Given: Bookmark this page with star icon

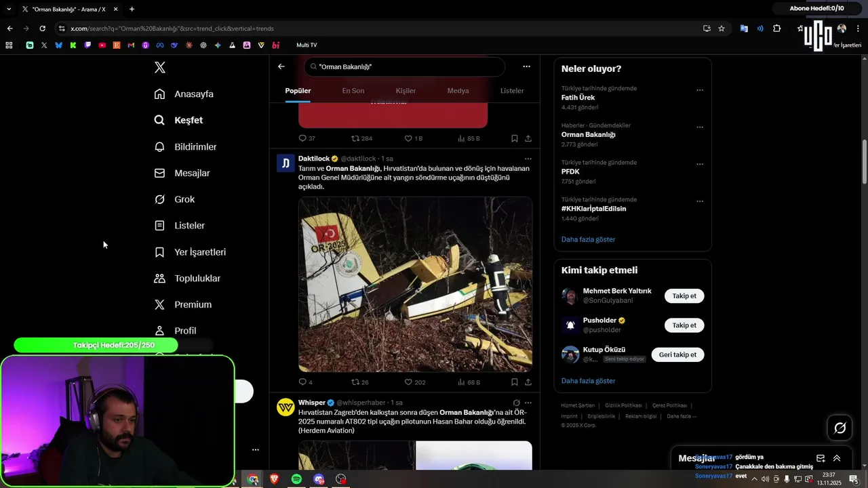Looking at the screenshot, I should coord(722,28).
